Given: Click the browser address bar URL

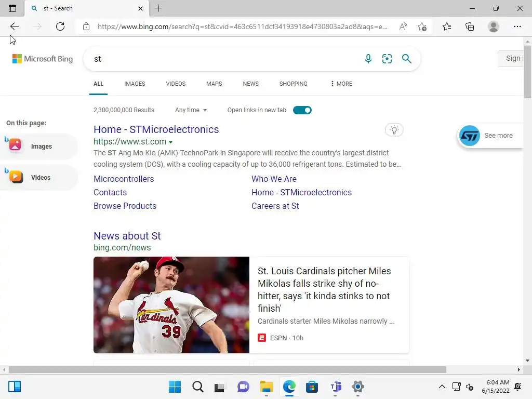Looking at the screenshot, I should pos(242,26).
